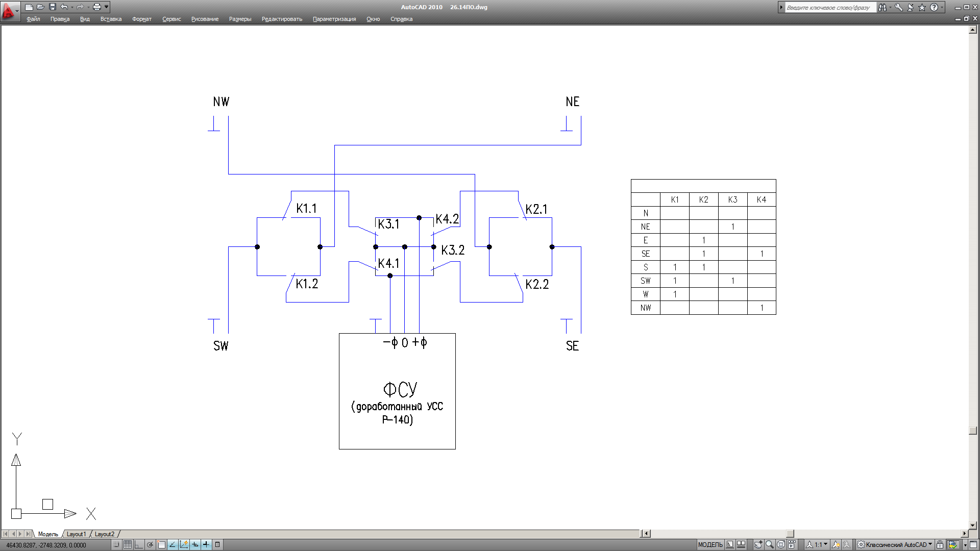Click the ShowMotion icon in status bar
The image size is (980, 551).
792,544
